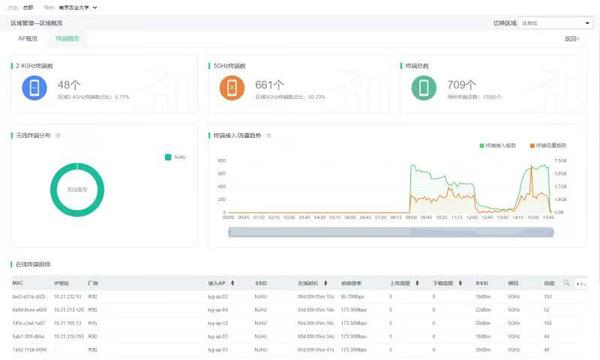600x360 pixels.
Task: Click the info icon beside 无线终端分布 title
Action: click(58, 135)
